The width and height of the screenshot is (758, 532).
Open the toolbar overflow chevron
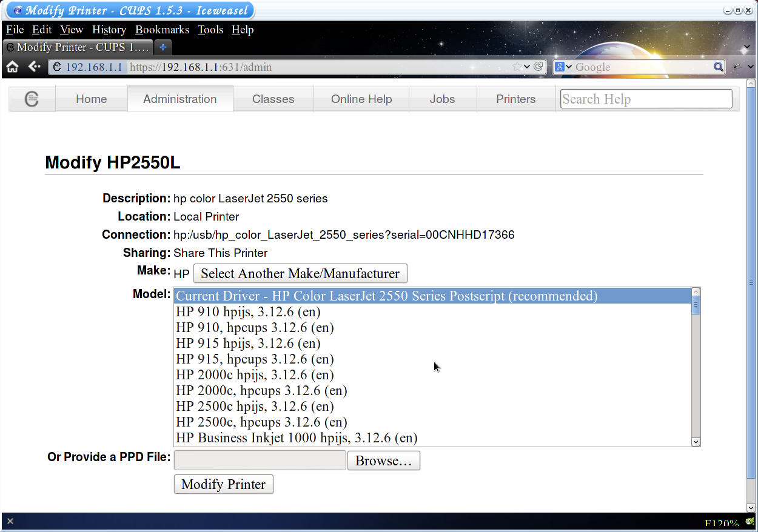[750, 67]
